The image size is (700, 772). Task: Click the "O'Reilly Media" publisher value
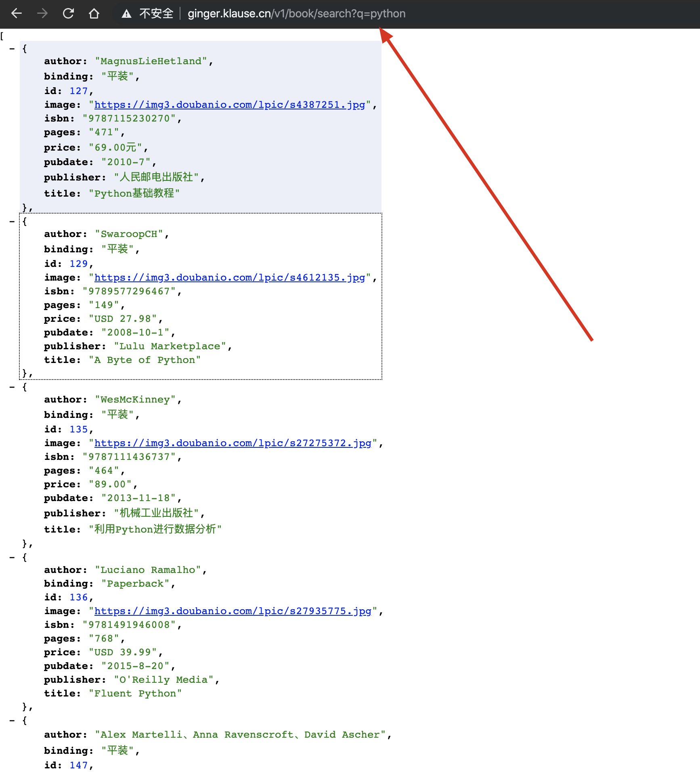click(163, 680)
